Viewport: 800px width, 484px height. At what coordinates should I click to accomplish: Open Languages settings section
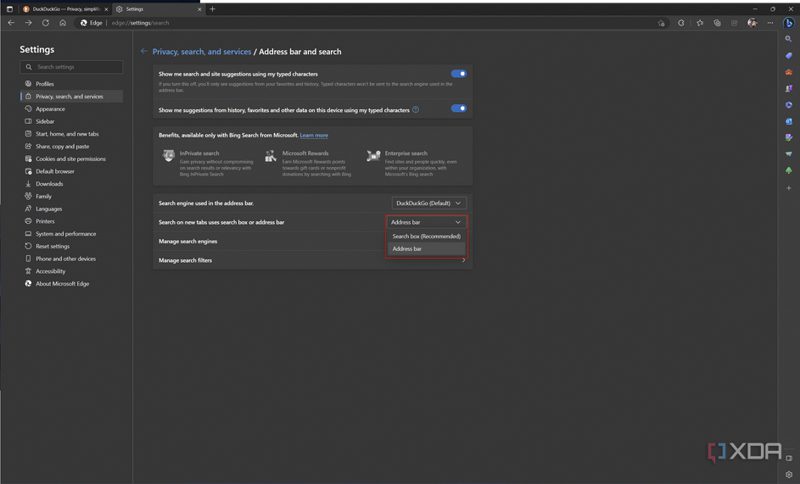pos(71,209)
